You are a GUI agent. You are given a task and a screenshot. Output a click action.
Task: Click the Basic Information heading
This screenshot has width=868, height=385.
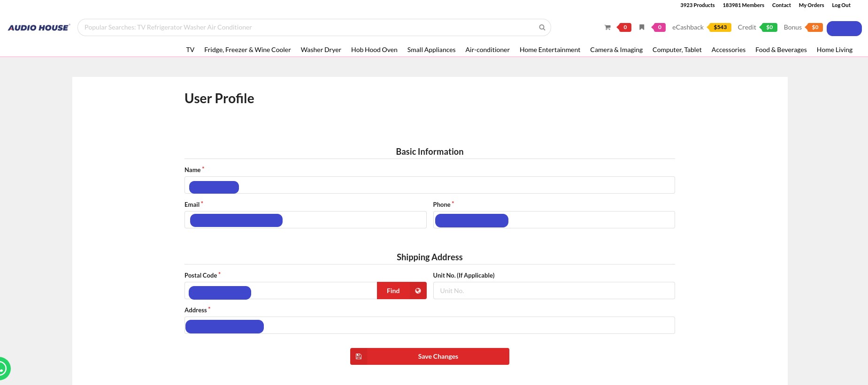[430, 151]
